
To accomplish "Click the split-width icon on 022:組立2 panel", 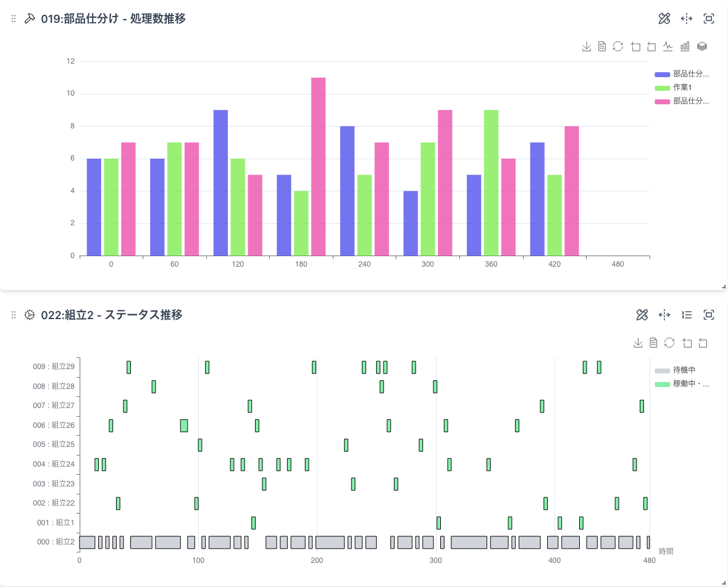I will click(x=664, y=315).
